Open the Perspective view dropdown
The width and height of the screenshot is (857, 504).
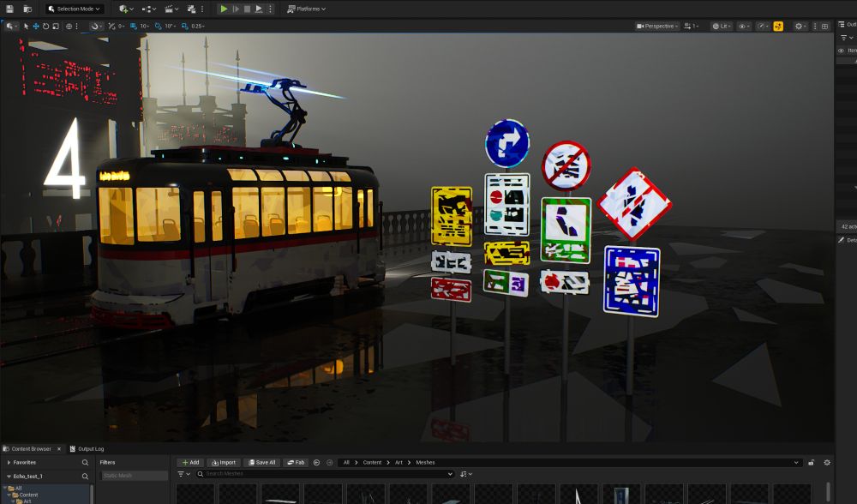(x=657, y=27)
